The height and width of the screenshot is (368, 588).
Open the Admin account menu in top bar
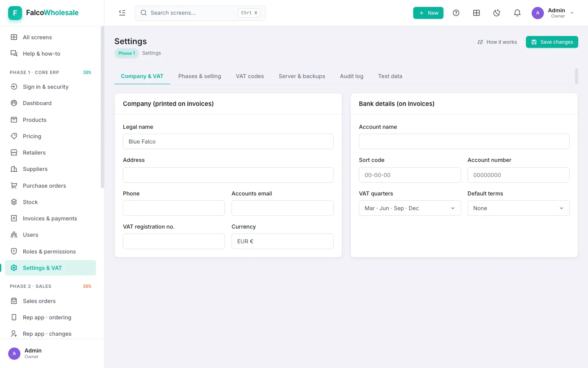click(553, 13)
